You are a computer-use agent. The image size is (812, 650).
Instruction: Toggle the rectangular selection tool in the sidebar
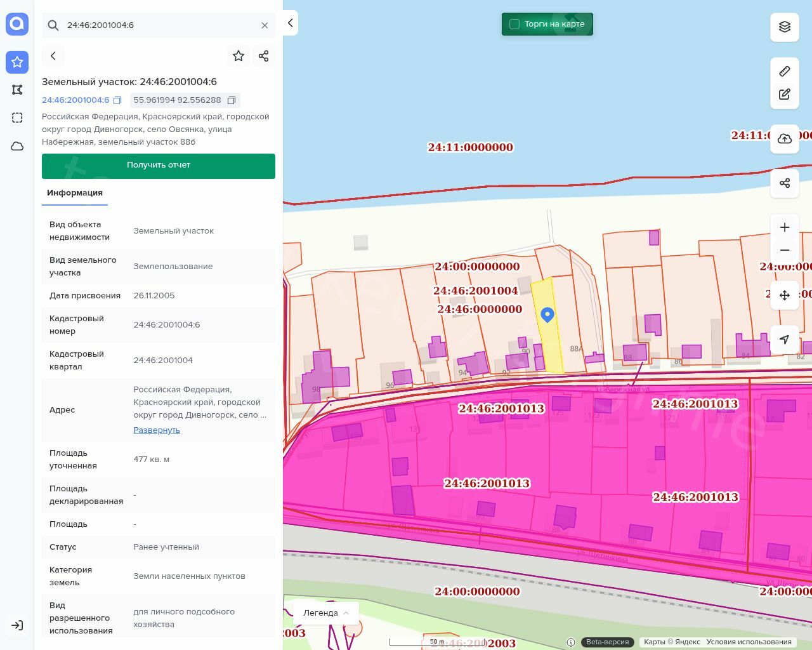17,118
